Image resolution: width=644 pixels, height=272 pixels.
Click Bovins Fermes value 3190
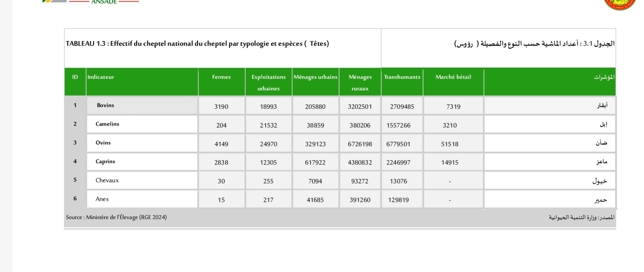(221, 107)
